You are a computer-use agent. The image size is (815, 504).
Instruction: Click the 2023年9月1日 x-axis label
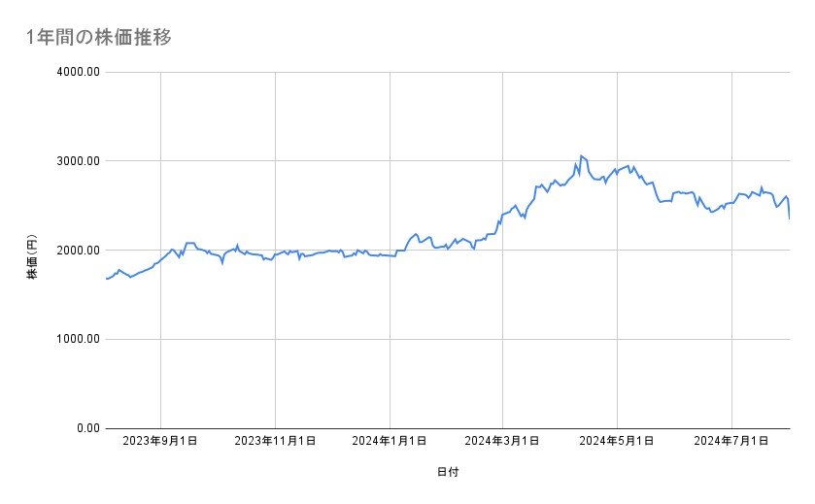[160, 441]
